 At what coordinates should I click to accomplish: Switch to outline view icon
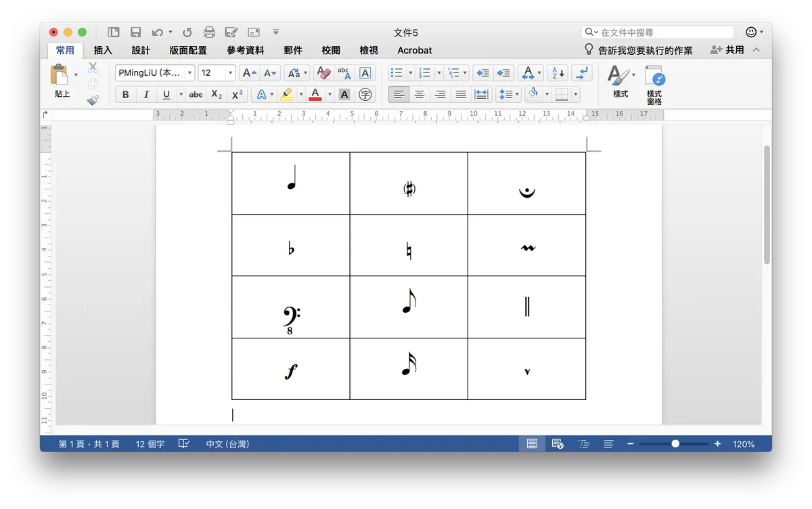coord(584,444)
